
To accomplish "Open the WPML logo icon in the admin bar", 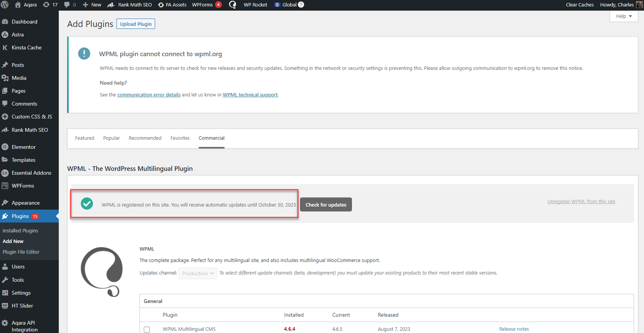I will (x=232, y=5).
